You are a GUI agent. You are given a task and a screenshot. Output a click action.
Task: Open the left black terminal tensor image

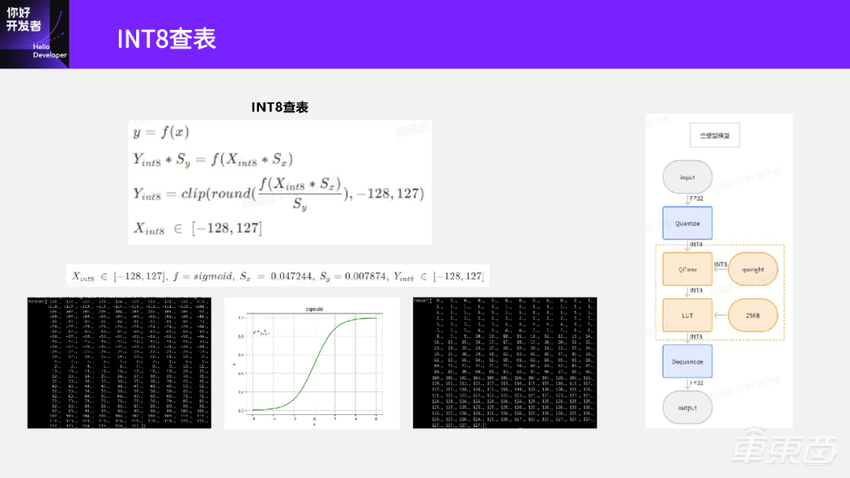119,363
